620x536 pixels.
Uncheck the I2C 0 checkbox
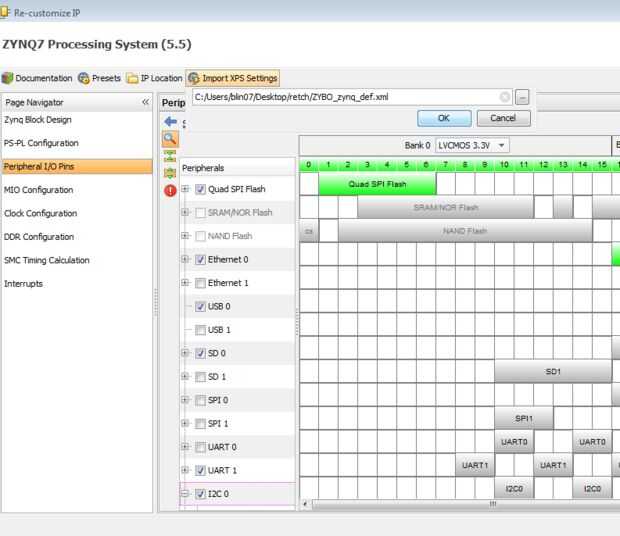click(x=200, y=494)
